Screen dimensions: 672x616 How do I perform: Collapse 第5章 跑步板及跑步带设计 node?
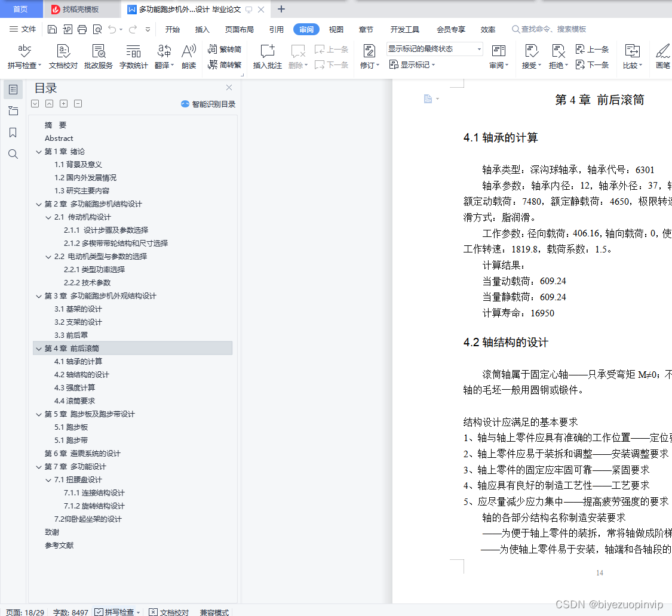coord(39,415)
